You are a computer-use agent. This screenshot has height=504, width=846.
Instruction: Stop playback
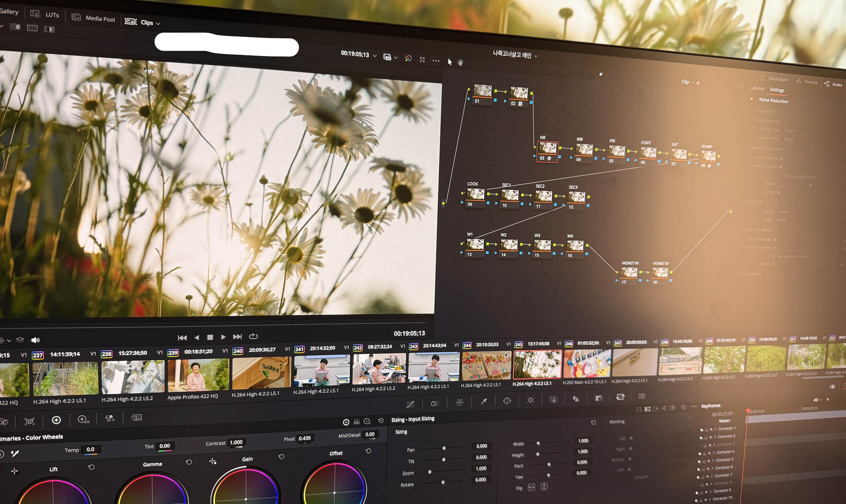(210, 337)
